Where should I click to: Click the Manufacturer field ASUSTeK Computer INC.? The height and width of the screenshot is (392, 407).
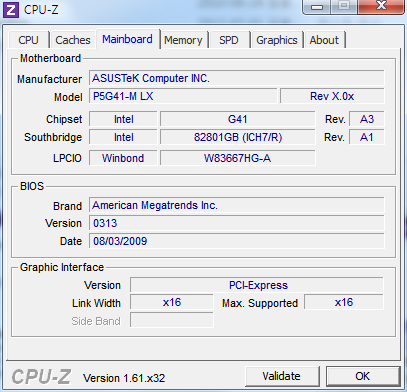pos(236,78)
